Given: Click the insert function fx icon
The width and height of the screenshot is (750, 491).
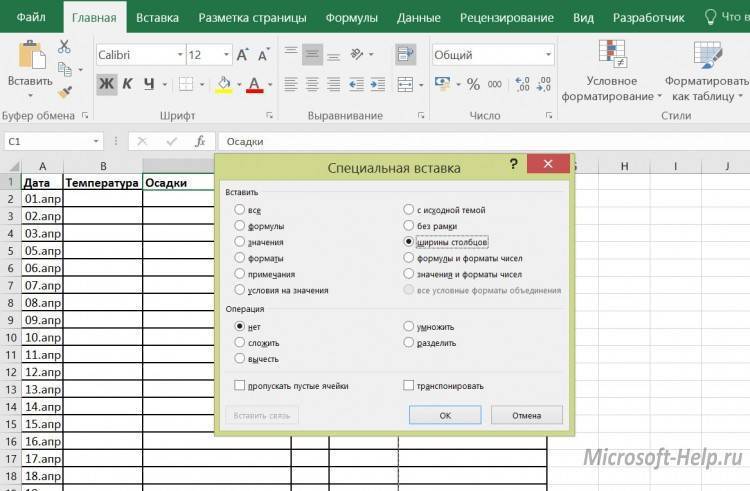Looking at the screenshot, I should [200, 142].
